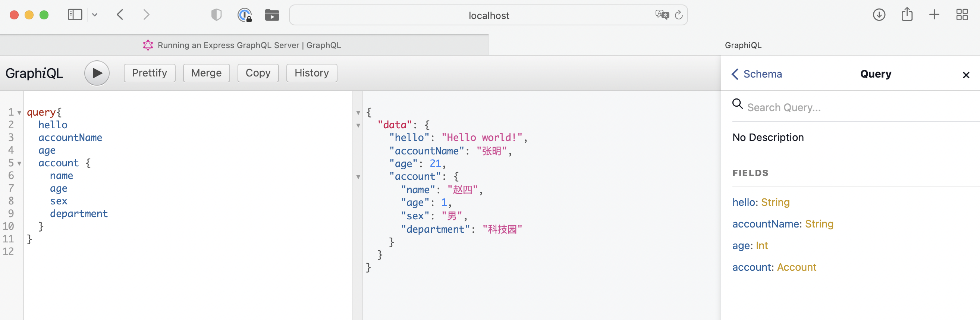Click the age value 21 in results
Image resolution: width=980 pixels, height=320 pixels.
point(435,164)
